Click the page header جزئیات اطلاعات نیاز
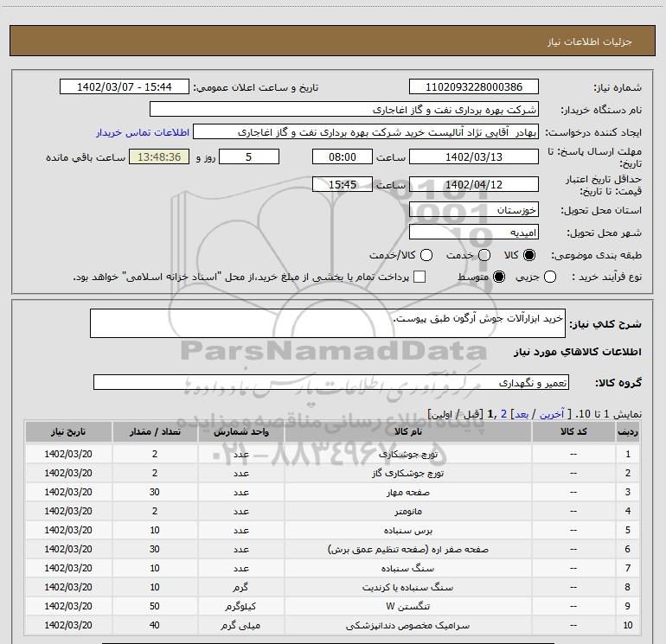Screen dimensions: 666x644 tap(590, 41)
